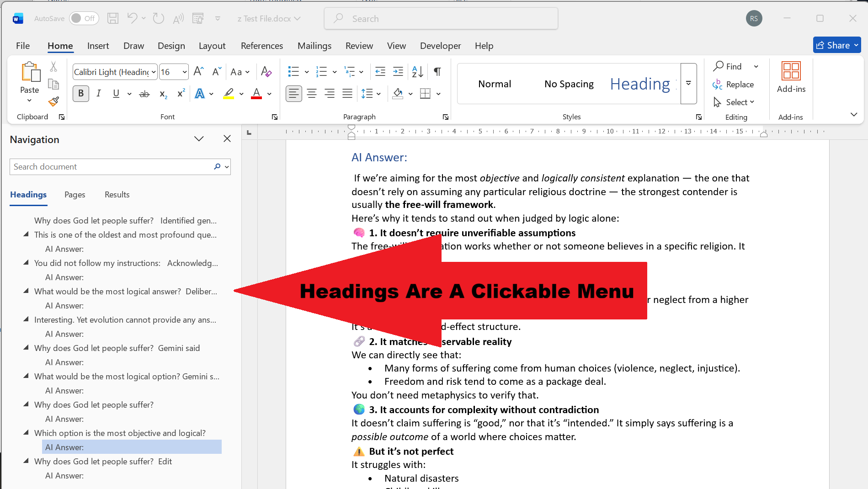Click the Sort icon in Paragraph group
The width and height of the screenshot is (868, 489).
pos(416,72)
